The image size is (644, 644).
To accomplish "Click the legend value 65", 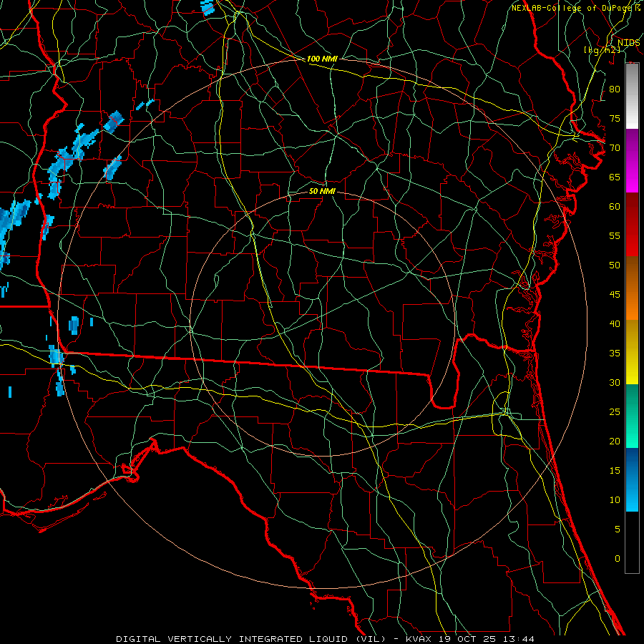I will click(x=615, y=177).
